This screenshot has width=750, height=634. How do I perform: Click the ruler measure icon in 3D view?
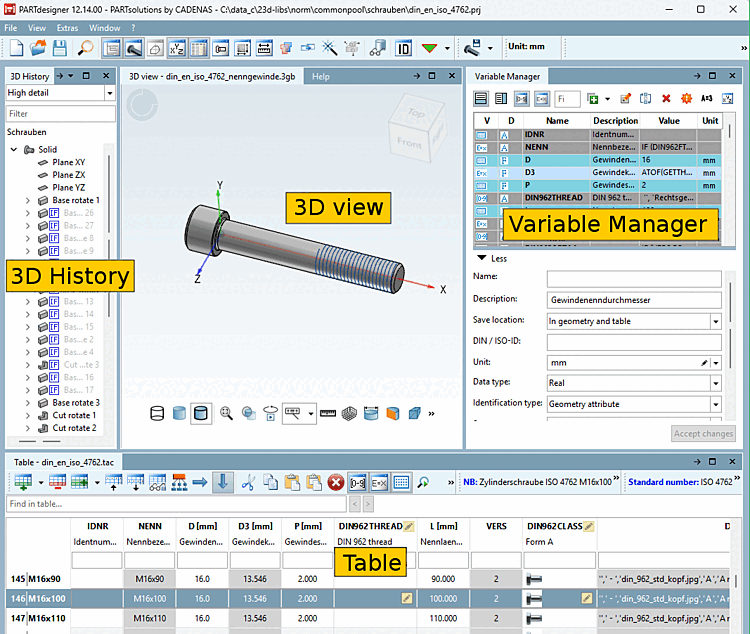pyautogui.click(x=328, y=413)
